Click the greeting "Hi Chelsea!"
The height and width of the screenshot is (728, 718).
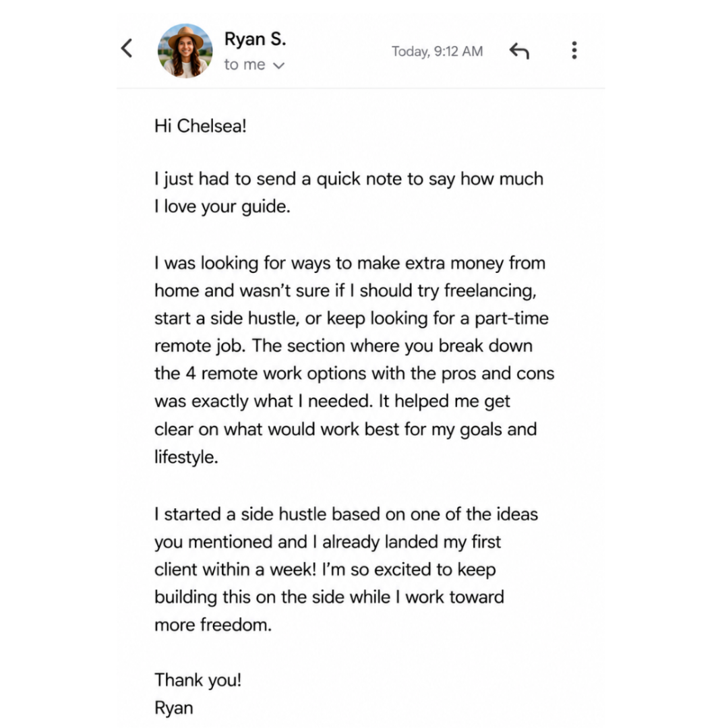[201, 126]
